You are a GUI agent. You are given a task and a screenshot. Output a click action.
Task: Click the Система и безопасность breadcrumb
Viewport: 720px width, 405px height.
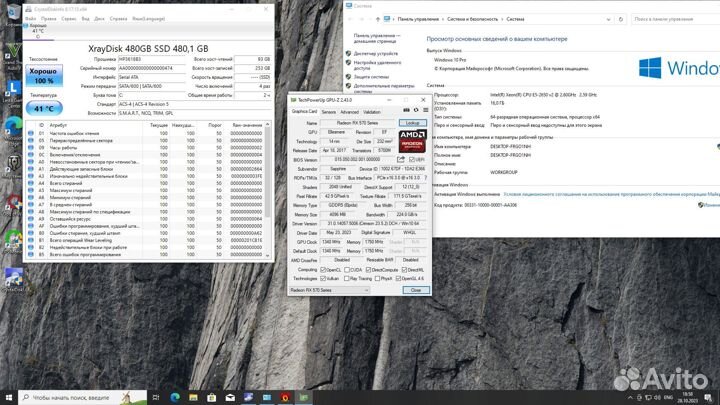point(472,19)
